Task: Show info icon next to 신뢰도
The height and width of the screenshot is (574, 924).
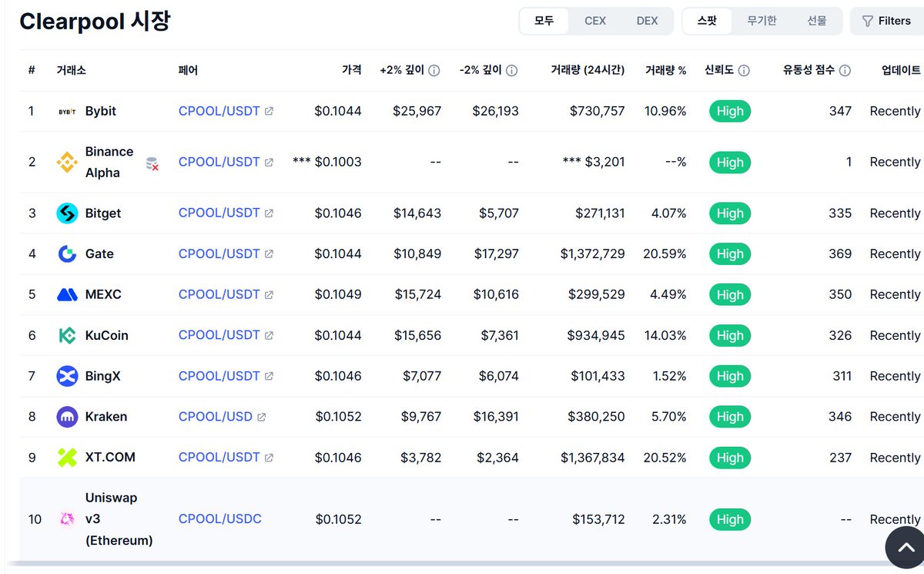Action: click(x=744, y=70)
